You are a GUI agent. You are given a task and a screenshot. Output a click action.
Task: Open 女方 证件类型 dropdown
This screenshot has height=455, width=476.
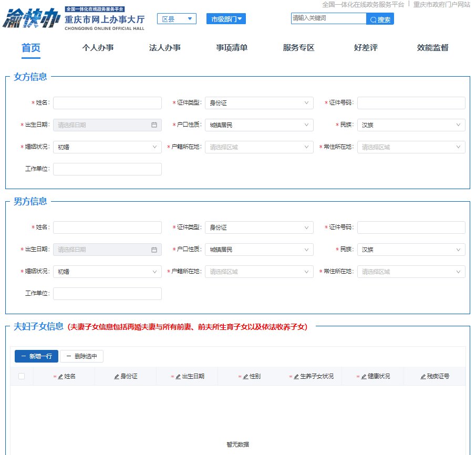258,103
